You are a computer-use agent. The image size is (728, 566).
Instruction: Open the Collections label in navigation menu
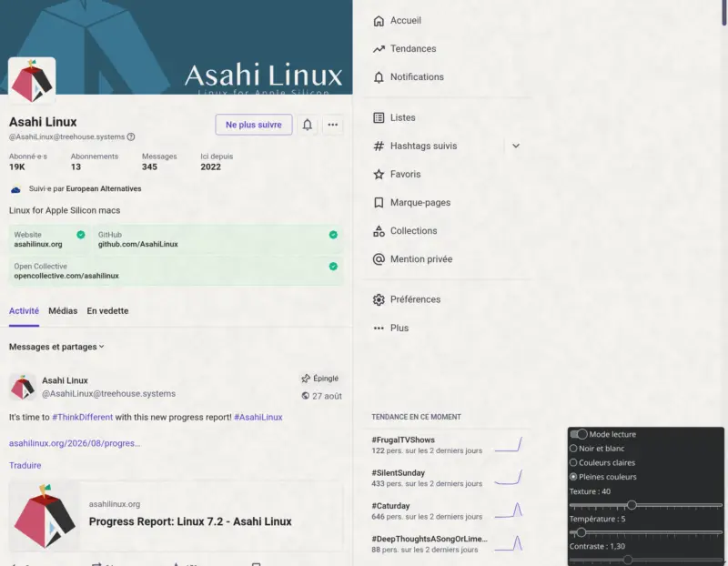414,231
